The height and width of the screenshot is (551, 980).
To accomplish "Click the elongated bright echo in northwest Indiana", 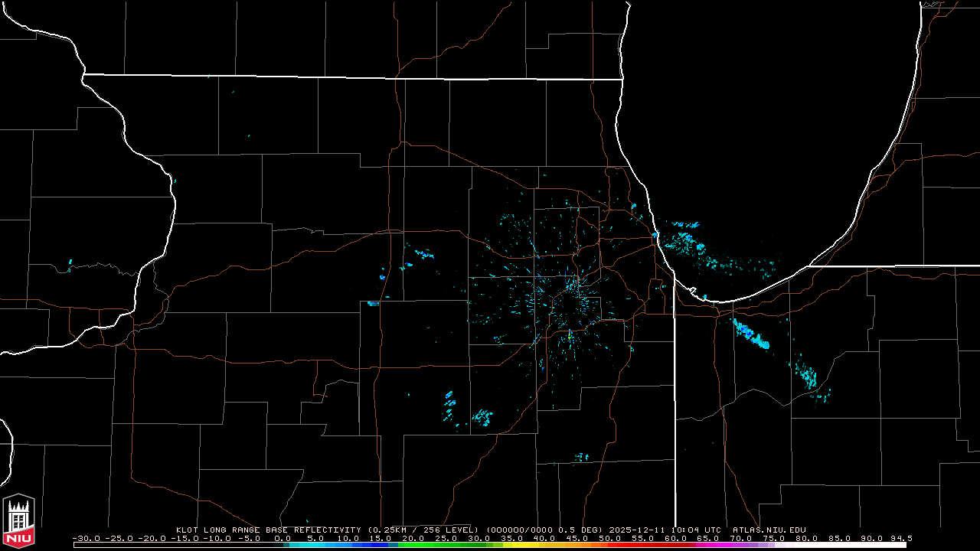I will [751, 334].
